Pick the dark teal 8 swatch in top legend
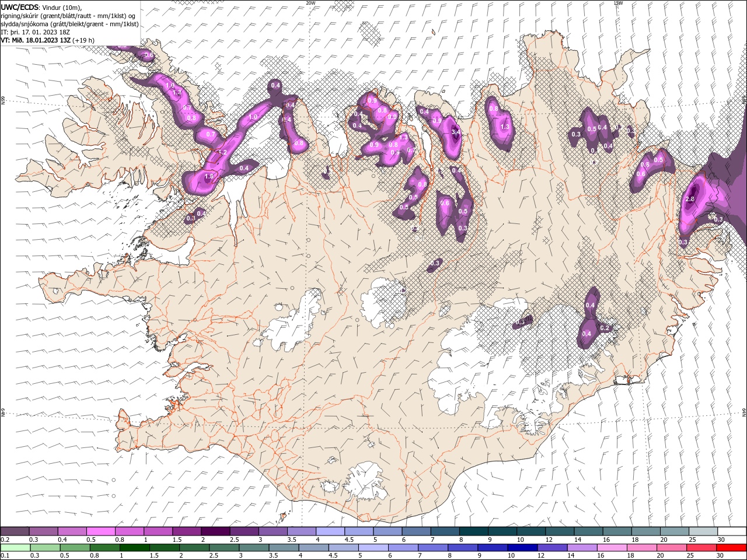The image size is (747, 560). click(x=474, y=531)
